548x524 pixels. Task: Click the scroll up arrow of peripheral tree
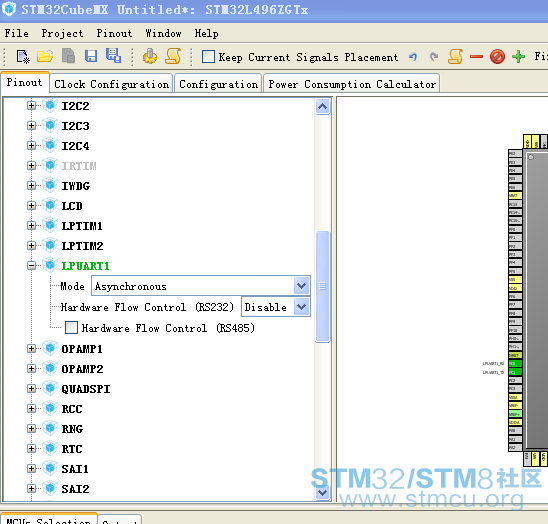(322, 106)
